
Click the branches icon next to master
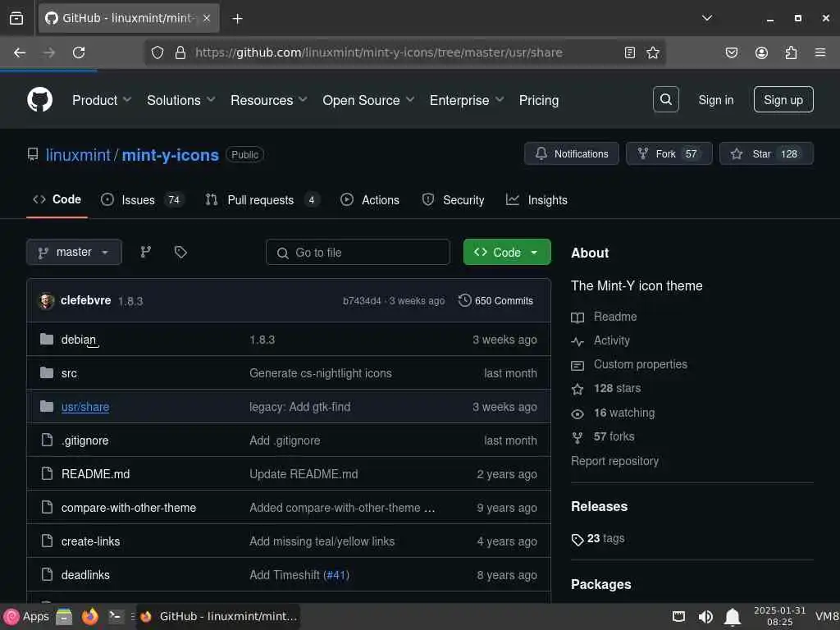click(x=146, y=252)
